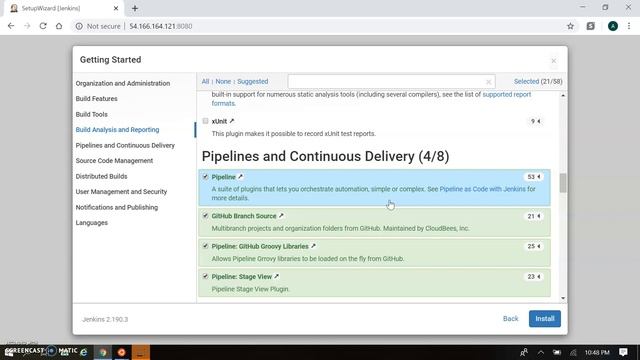This screenshot has width=640, height=360.
Task: Open Pipeline: Stage View external link icon
Action: 277,276
